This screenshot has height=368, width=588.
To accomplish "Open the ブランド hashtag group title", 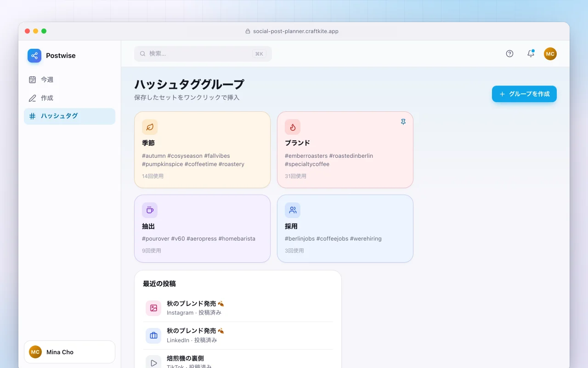I will pyautogui.click(x=297, y=143).
